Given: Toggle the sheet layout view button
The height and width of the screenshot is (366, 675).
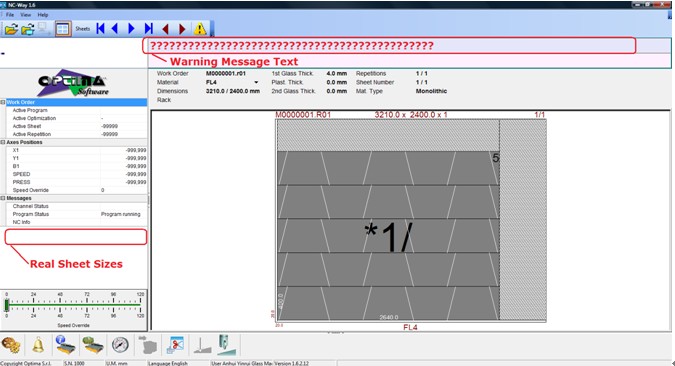Looking at the screenshot, I should (x=63, y=29).
